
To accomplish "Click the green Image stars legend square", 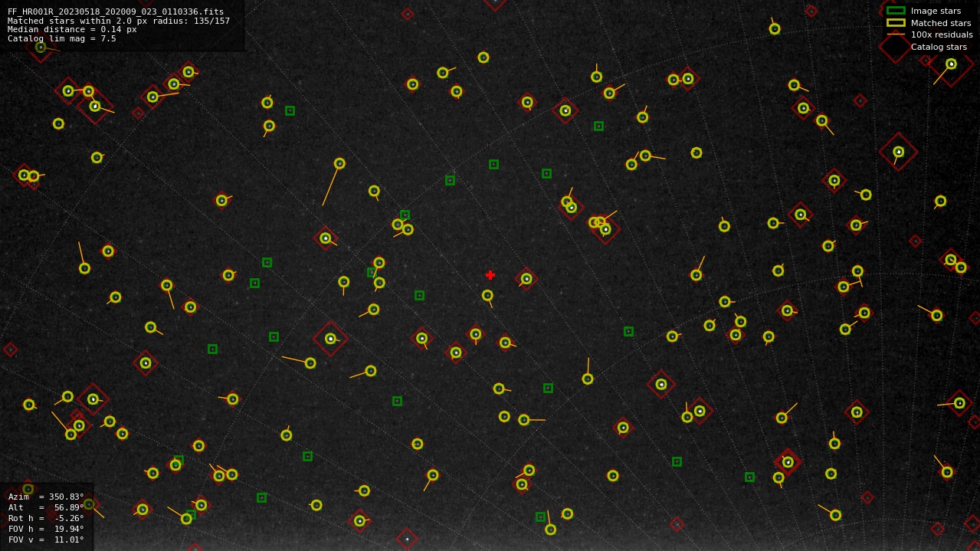I will [x=896, y=11].
